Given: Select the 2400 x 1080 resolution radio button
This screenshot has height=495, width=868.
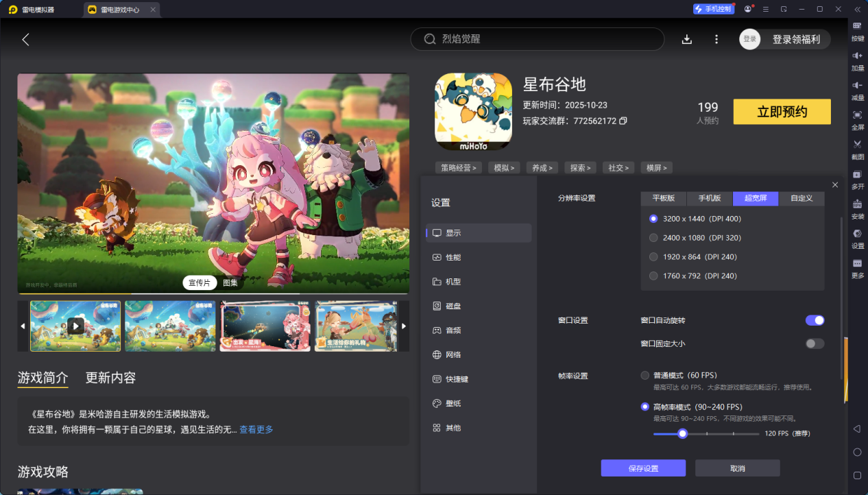Looking at the screenshot, I should [x=653, y=238].
